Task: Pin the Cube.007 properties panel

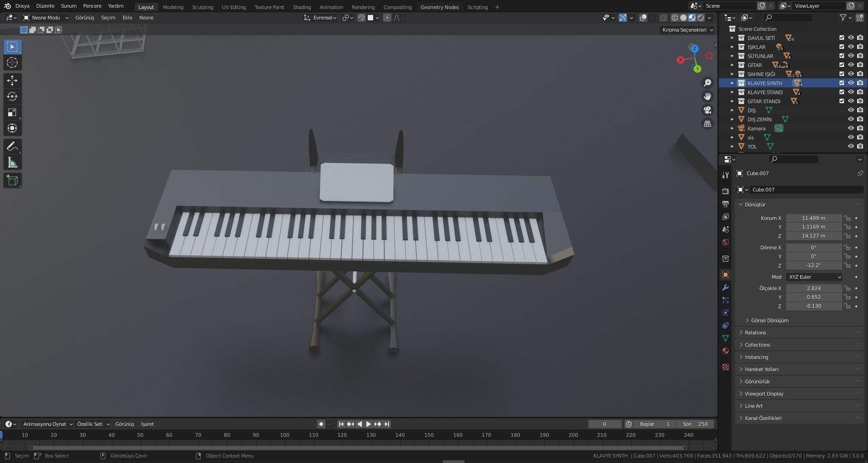Action: pyautogui.click(x=860, y=173)
